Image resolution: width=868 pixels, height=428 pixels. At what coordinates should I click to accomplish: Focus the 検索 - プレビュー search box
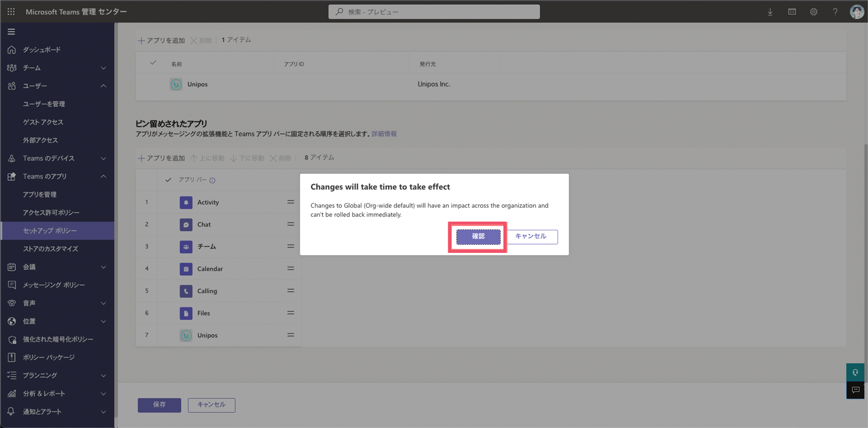tap(434, 12)
